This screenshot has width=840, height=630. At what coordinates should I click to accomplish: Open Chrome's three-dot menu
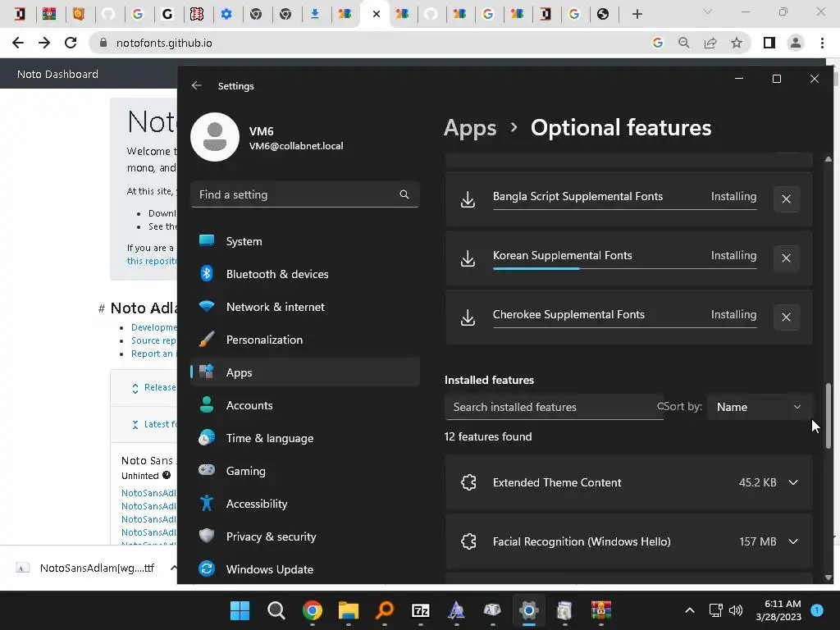tap(822, 43)
